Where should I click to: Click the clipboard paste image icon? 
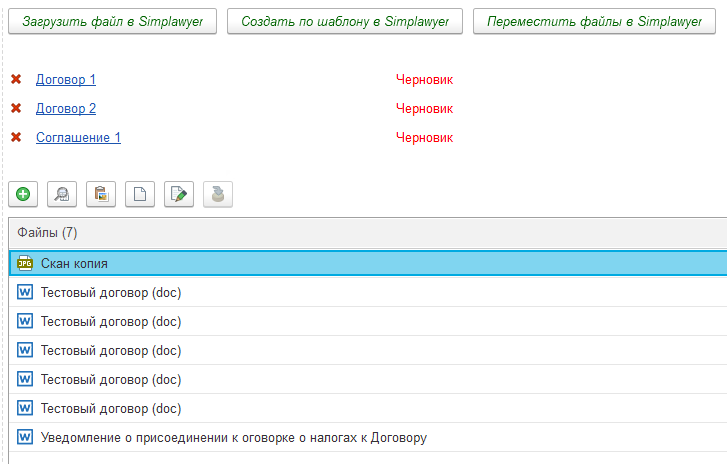point(101,195)
